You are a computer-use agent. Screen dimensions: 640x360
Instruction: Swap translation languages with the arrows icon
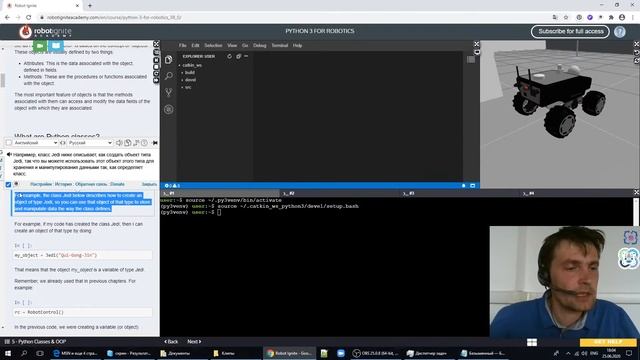(x=63, y=143)
